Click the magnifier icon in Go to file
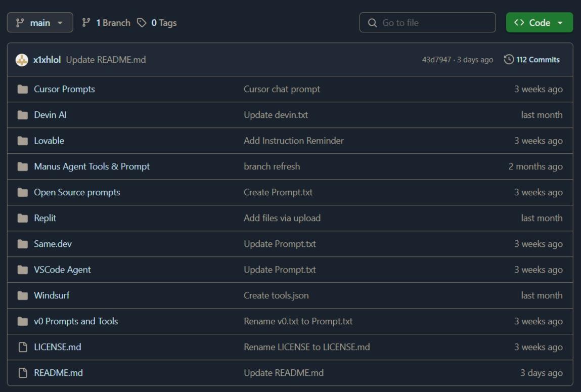The height and width of the screenshot is (392, 581). tap(372, 23)
